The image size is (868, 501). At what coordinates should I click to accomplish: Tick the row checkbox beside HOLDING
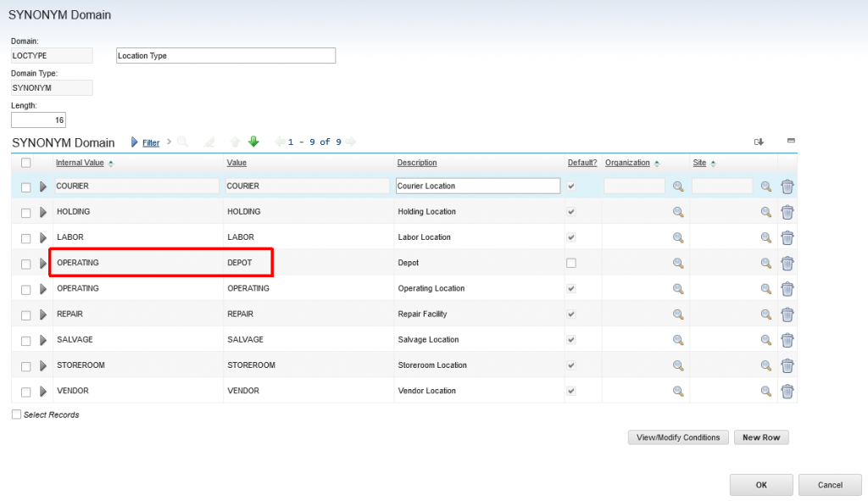tap(25, 211)
